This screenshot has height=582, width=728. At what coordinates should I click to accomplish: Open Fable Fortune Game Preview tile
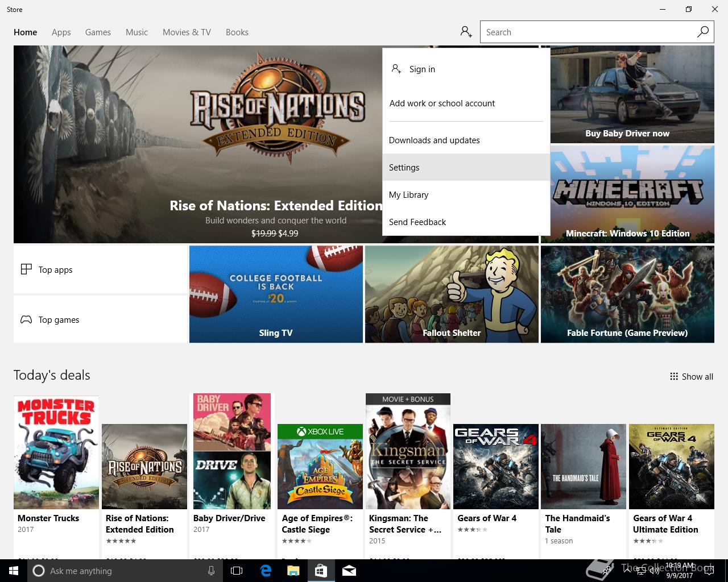tap(627, 294)
